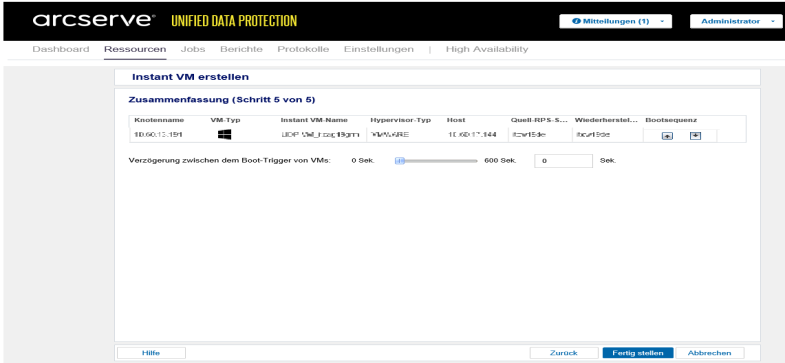The image size is (785, 363).
Task: Click the boot delay slider track
Action: click(x=438, y=161)
